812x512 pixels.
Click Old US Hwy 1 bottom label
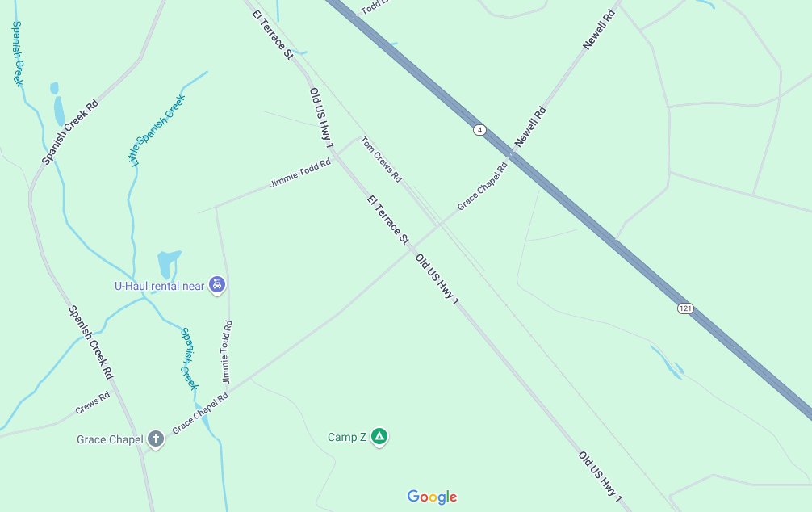pyautogui.click(x=600, y=476)
